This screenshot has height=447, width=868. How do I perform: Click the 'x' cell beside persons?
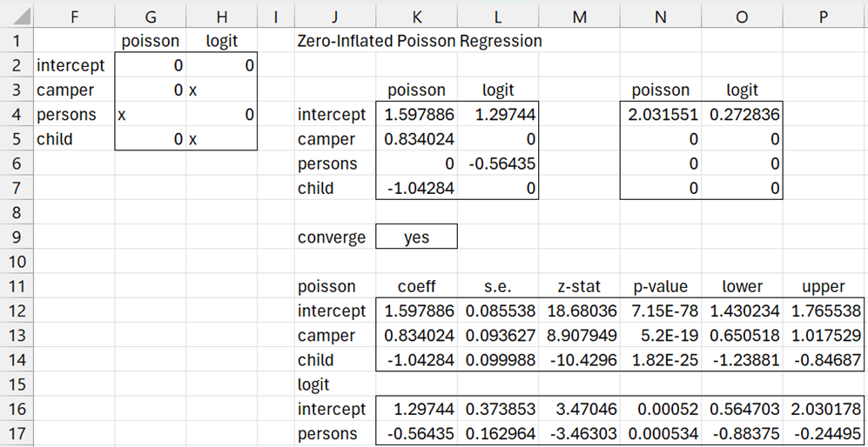click(x=150, y=115)
